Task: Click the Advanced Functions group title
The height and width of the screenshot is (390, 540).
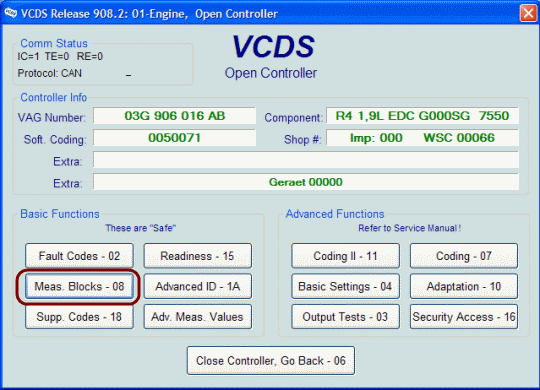Action: pos(335,214)
